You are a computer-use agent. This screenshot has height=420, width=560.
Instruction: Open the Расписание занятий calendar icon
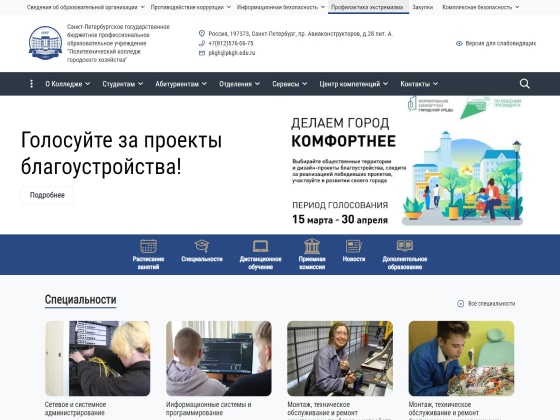(x=148, y=246)
